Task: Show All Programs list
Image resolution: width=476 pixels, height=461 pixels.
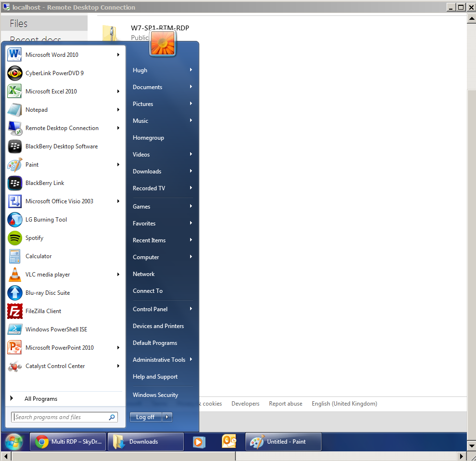Action: (65, 399)
